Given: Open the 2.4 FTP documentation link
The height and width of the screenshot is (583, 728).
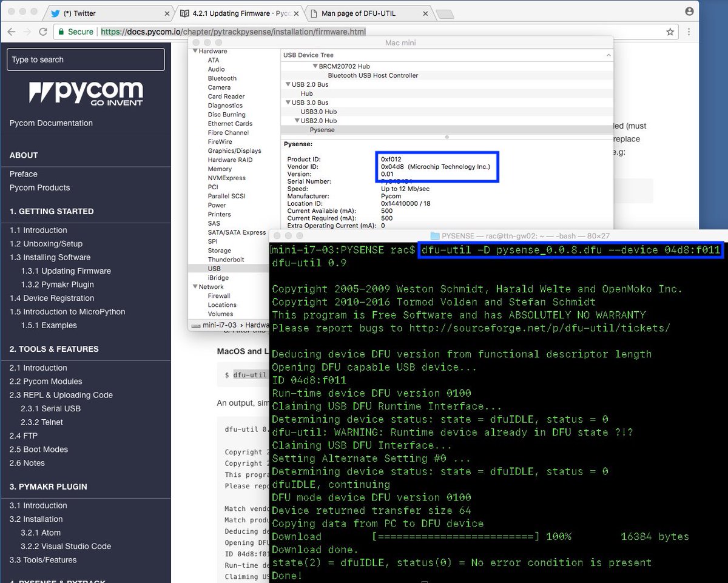Looking at the screenshot, I should (24, 436).
